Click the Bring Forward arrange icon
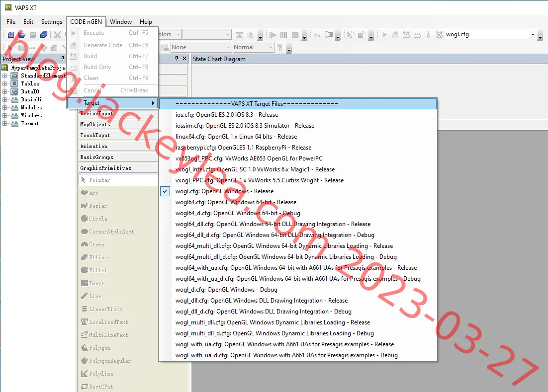This screenshot has width=548, height=392. [x=250, y=35]
